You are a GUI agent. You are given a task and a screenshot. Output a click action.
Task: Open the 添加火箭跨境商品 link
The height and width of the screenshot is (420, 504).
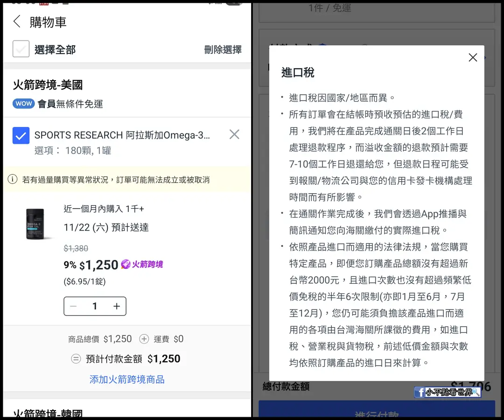click(127, 379)
